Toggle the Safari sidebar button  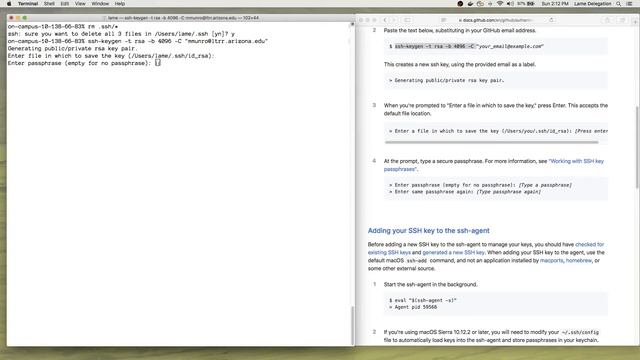tap(407, 20)
